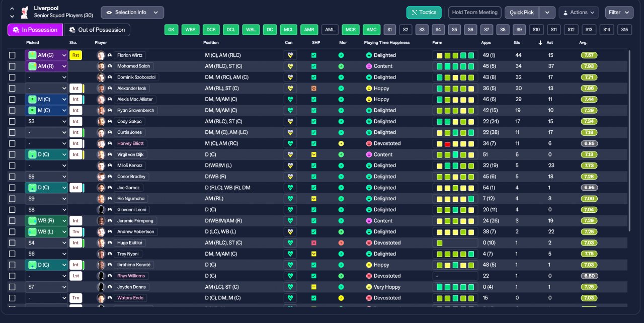Open Florian Wirtz's AM (C) picked dropdown

47,55
